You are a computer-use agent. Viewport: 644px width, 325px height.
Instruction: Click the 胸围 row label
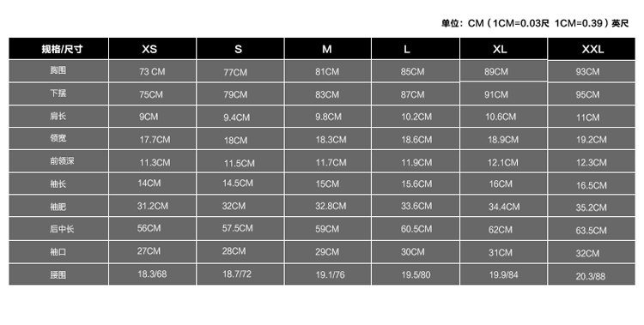pyautogui.click(x=58, y=70)
